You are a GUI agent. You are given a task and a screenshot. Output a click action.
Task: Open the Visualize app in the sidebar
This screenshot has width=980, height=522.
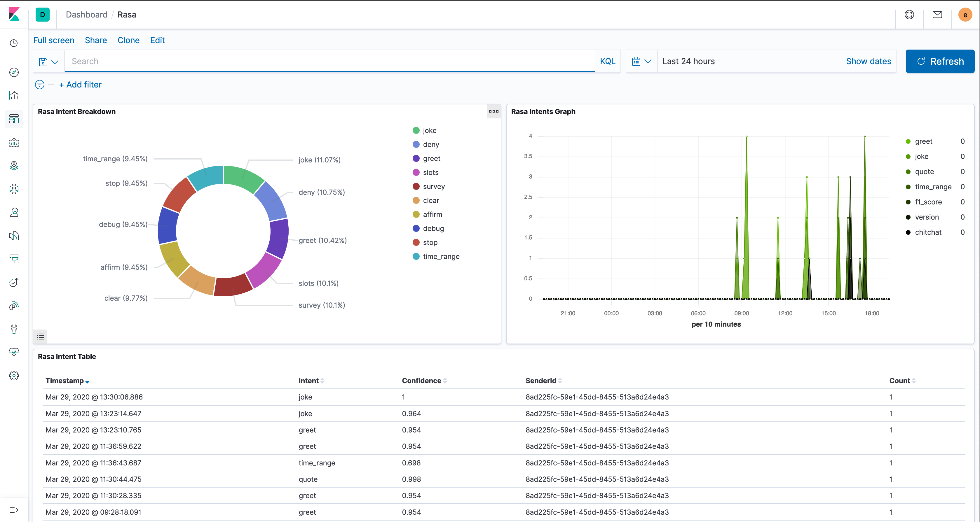click(x=14, y=95)
